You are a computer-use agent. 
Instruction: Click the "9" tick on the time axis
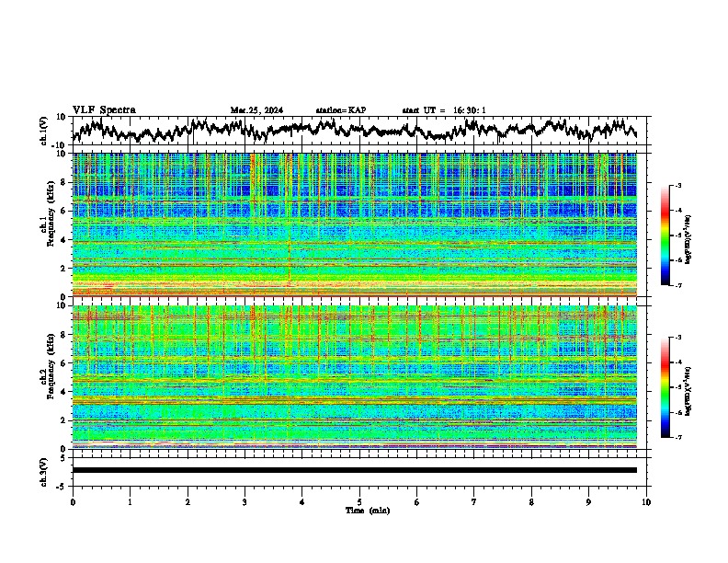tap(588, 502)
